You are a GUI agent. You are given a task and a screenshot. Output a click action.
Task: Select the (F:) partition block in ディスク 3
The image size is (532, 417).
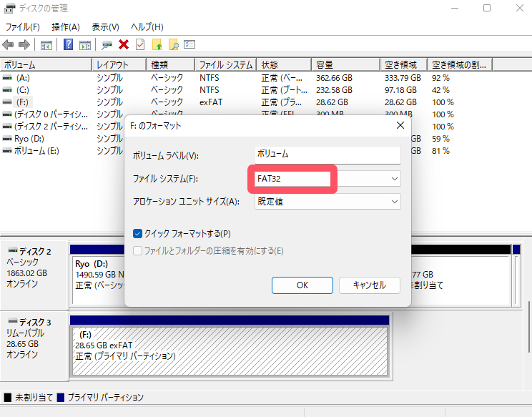click(230, 351)
